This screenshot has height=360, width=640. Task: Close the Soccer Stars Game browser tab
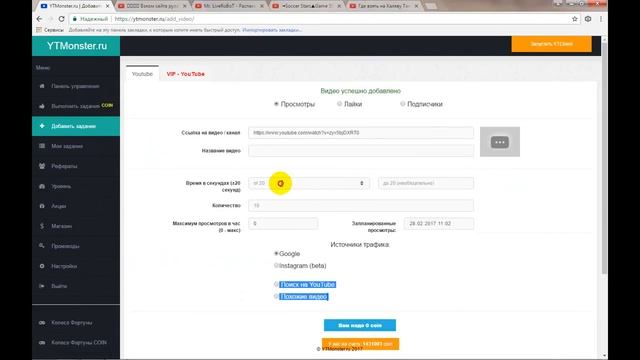pyautogui.click(x=339, y=6)
